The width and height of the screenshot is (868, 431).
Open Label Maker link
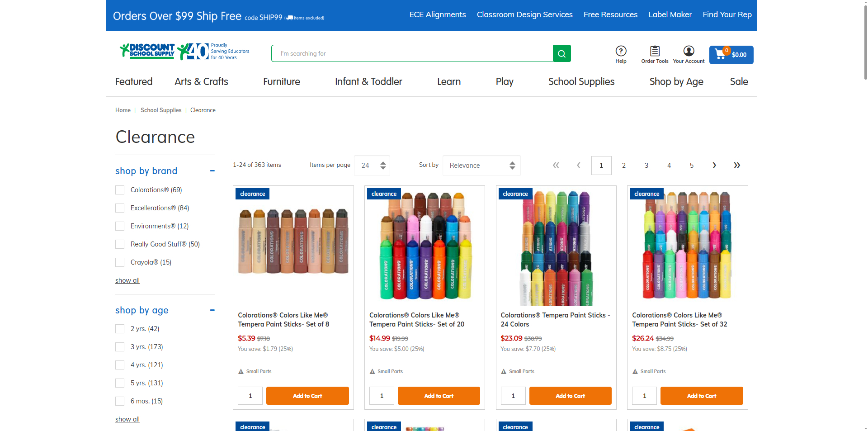tap(670, 14)
